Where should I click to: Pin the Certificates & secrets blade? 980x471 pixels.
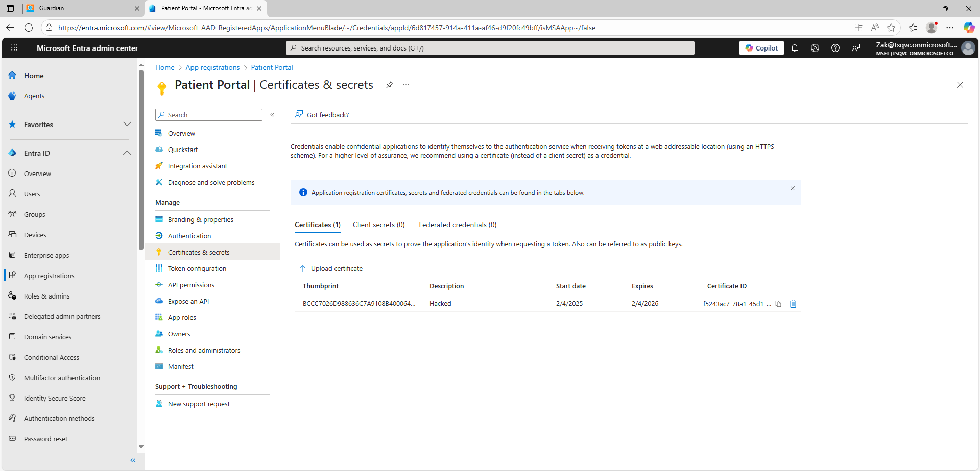[390, 85]
